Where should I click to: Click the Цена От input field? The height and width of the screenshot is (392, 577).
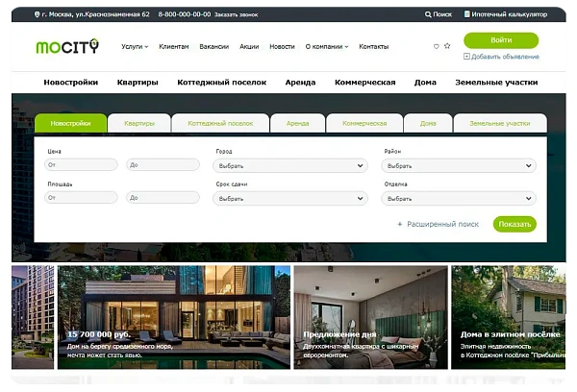(81, 164)
